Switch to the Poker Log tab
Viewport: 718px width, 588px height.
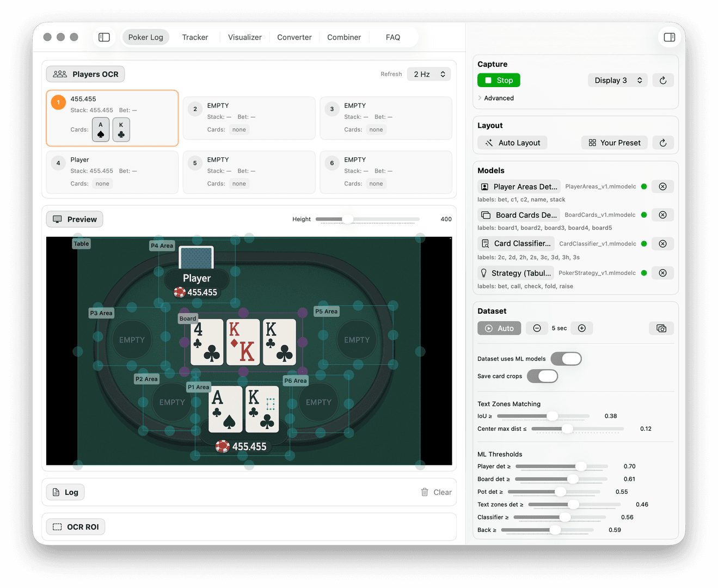tap(145, 37)
